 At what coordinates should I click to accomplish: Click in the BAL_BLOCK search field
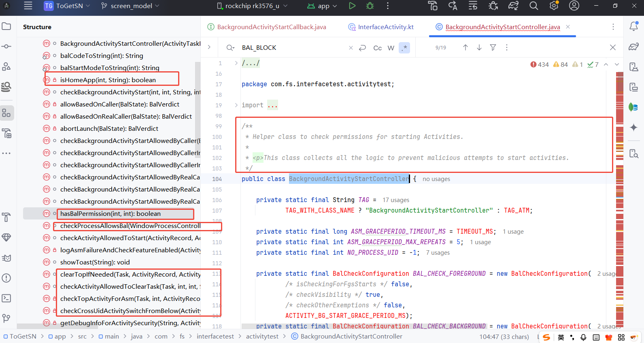click(x=294, y=48)
